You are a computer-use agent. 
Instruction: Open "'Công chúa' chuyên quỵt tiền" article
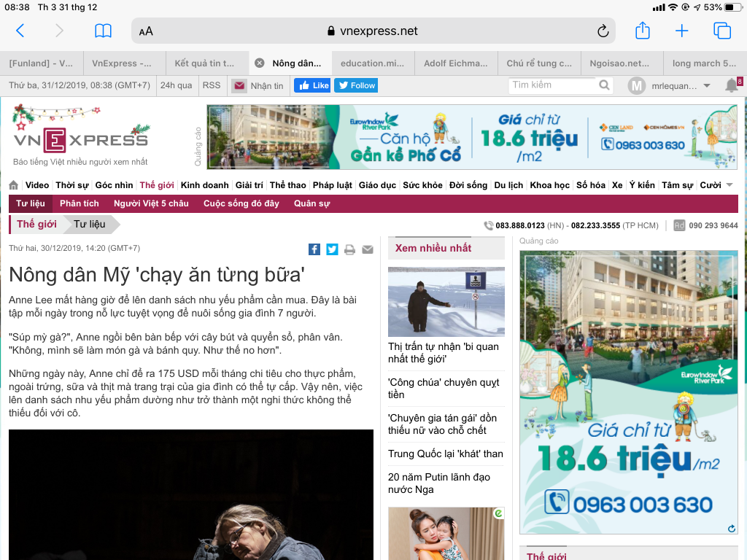pos(443,389)
